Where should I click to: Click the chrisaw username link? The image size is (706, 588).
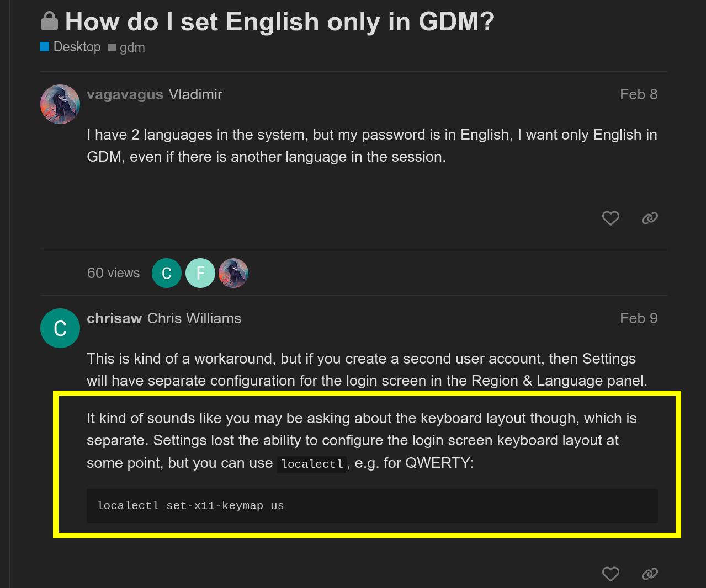tap(114, 318)
